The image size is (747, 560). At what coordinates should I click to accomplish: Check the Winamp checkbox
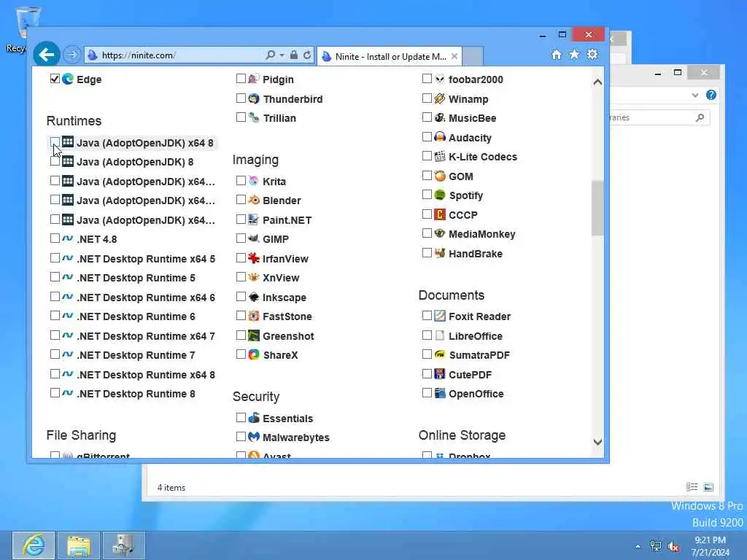[x=427, y=98]
